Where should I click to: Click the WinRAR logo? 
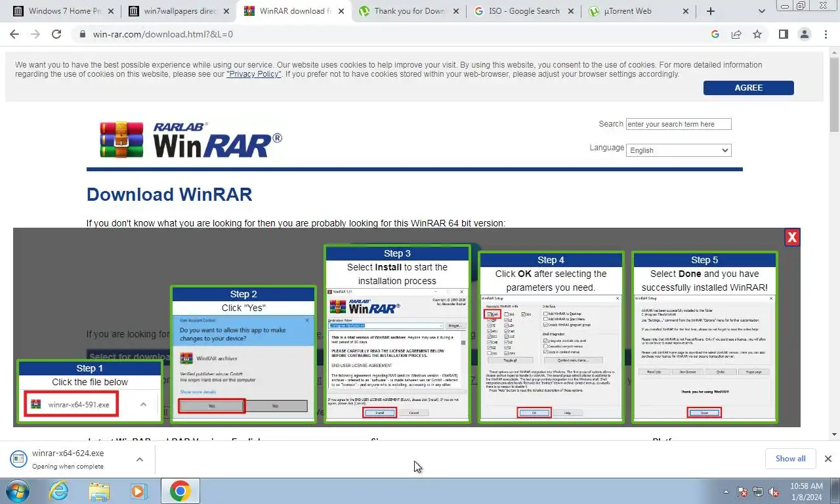tap(191, 139)
